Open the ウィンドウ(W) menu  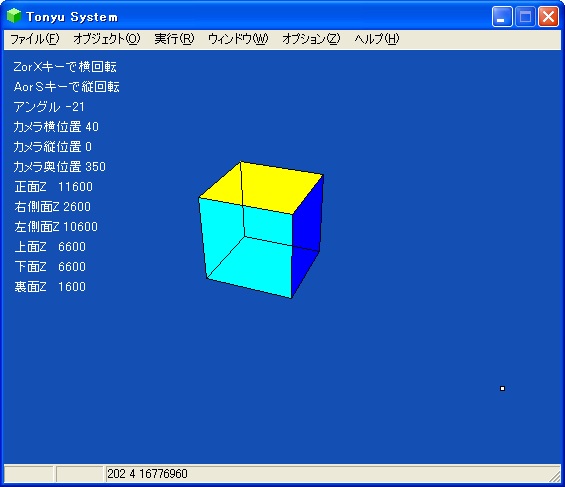coord(238,39)
